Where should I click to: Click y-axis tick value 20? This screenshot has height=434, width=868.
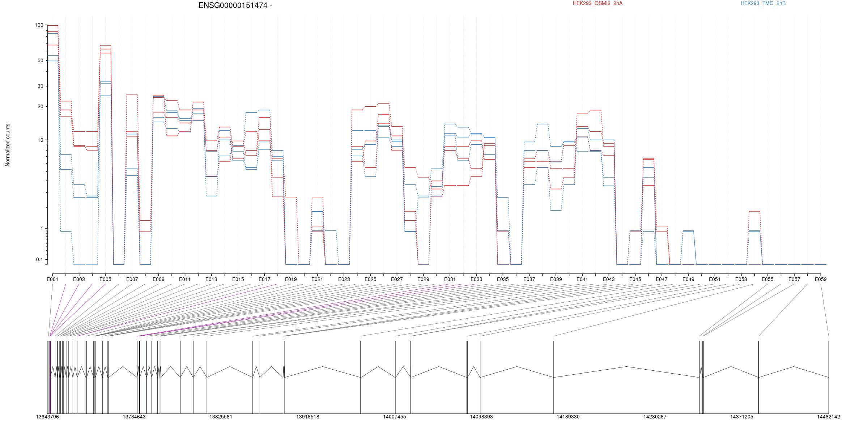pyautogui.click(x=41, y=106)
